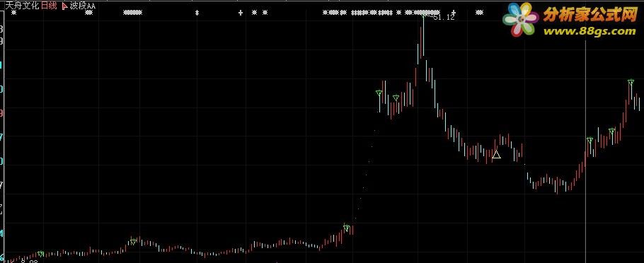Viewport: 644px width, 263px height.
Task: Click the plus marker right of the 51.12 label
Action: point(454,13)
